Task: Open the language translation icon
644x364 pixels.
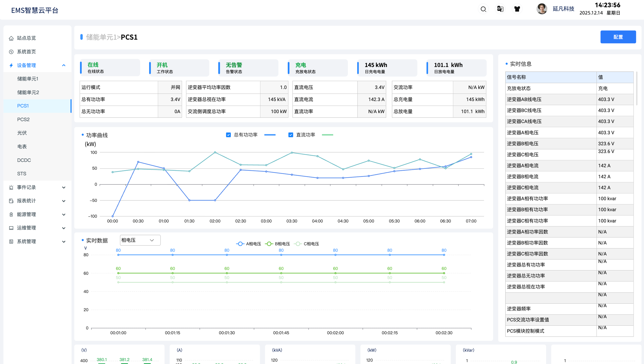Action: coord(500,9)
